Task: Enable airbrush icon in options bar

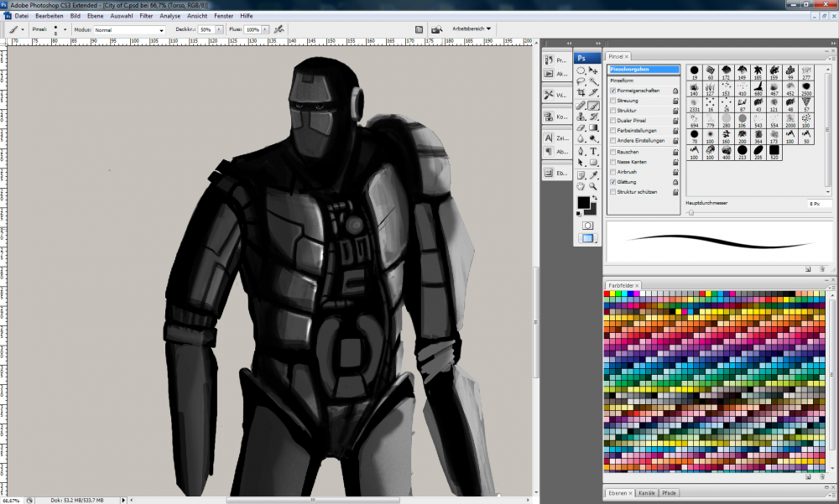Action: [x=279, y=29]
